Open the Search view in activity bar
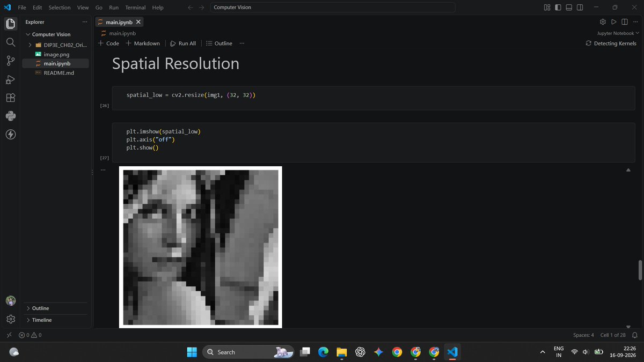Viewport: 644px width, 362px height. coord(10,42)
